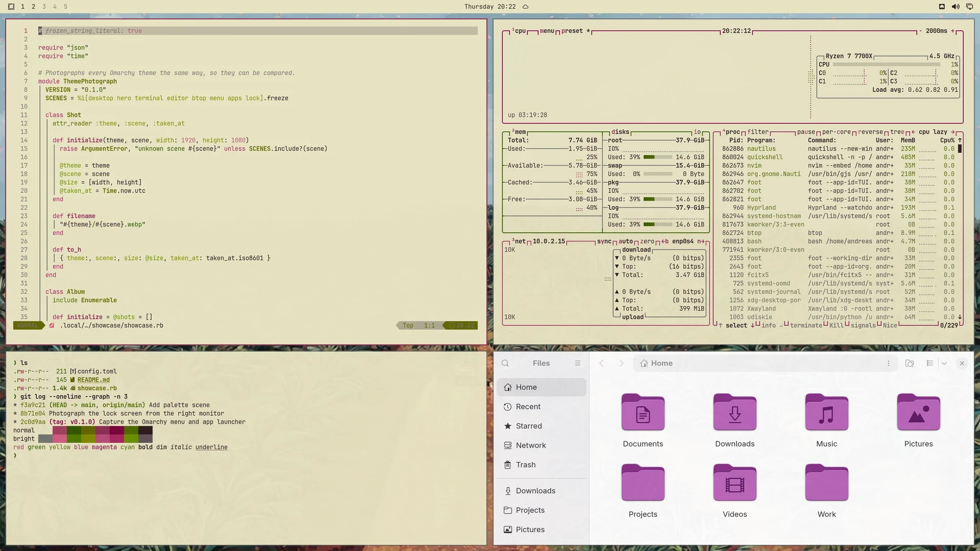
Task: Click Kill in btop proc footer
Action: pos(836,325)
